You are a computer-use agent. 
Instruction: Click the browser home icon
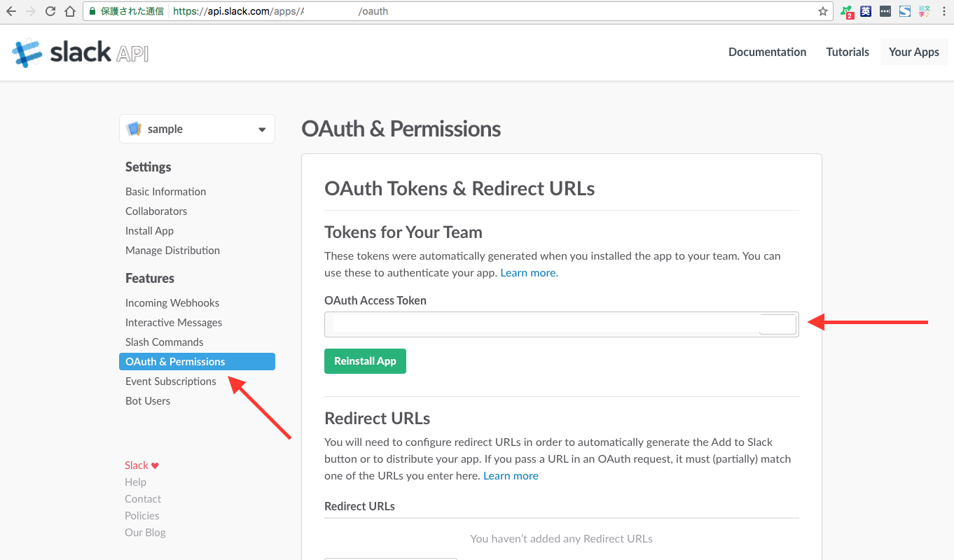[x=69, y=11]
